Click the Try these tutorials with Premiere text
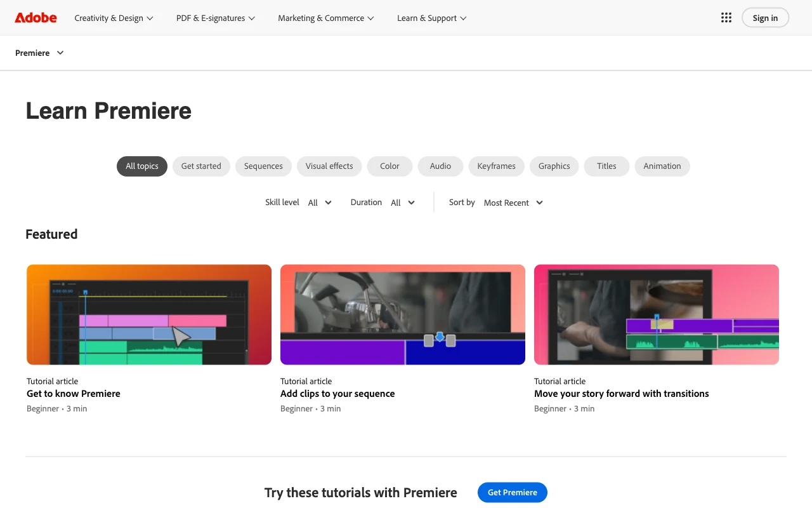The width and height of the screenshot is (812, 508). pyautogui.click(x=361, y=493)
